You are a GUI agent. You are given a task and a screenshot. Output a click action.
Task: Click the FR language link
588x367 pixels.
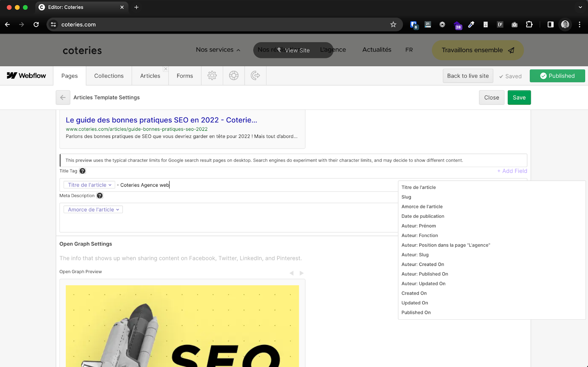click(x=409, y=50)
